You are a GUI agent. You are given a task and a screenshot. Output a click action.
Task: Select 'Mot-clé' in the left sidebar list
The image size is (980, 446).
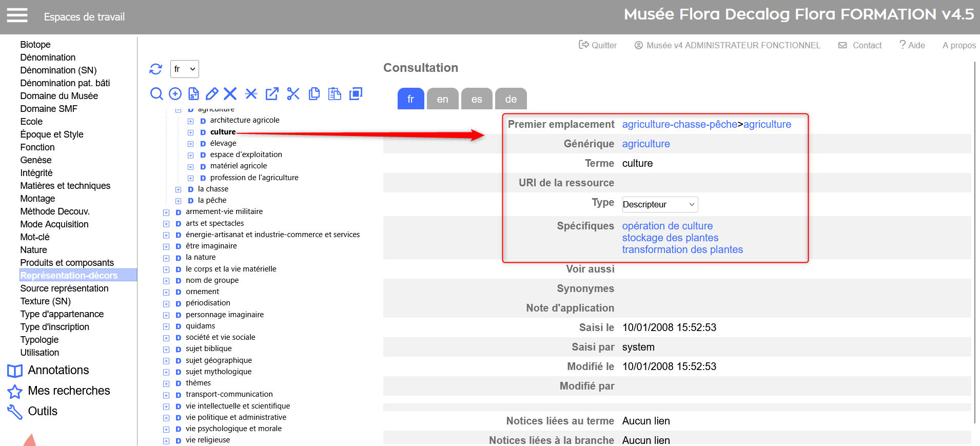[x=35, y=237]
